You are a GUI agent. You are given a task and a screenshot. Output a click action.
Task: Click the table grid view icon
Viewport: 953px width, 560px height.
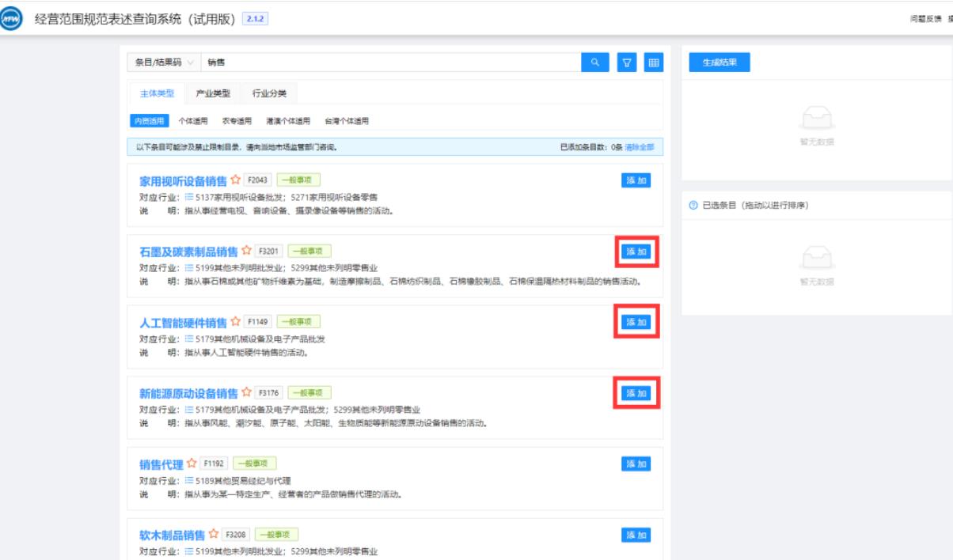click(x=653, y=62)
